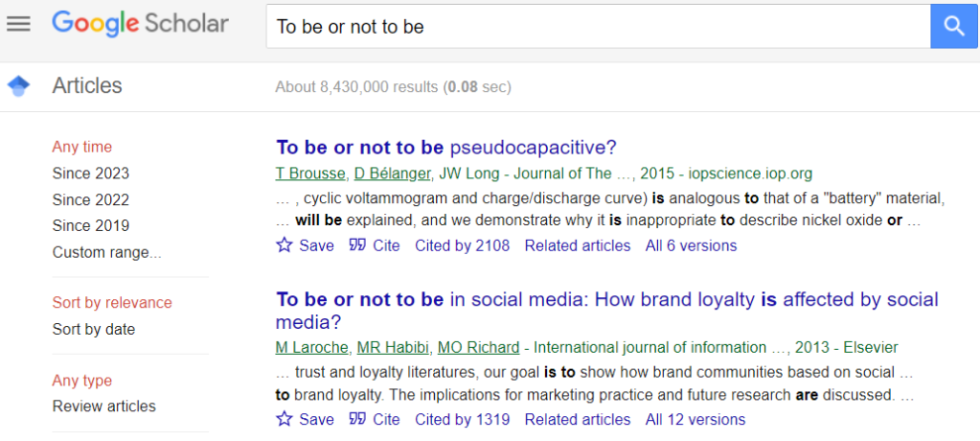Click the quote Cite icon for social media article
980x441 pixels.
(x=357, y=419)
